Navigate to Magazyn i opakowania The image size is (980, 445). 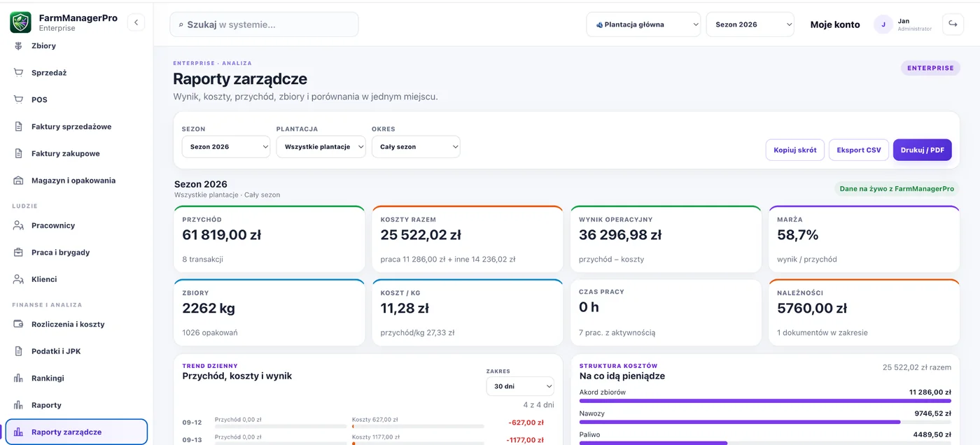point(76,181)
